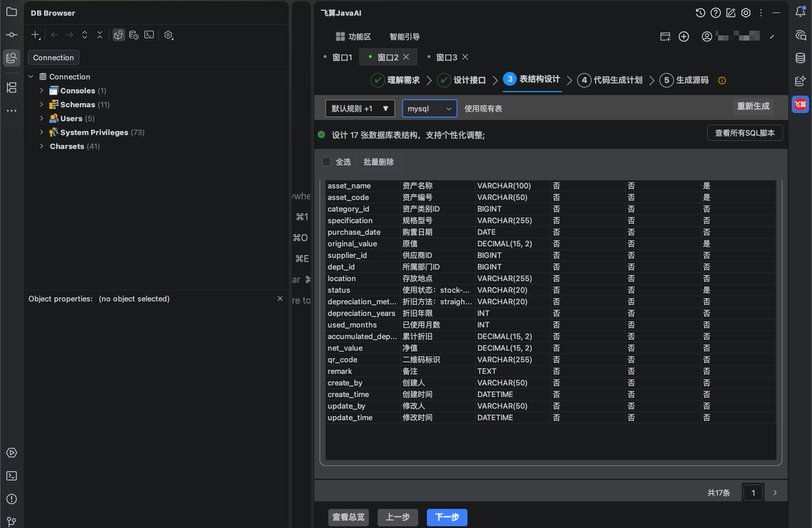
Task: Go to step 5 生成源码
Action: pos(684,80)
